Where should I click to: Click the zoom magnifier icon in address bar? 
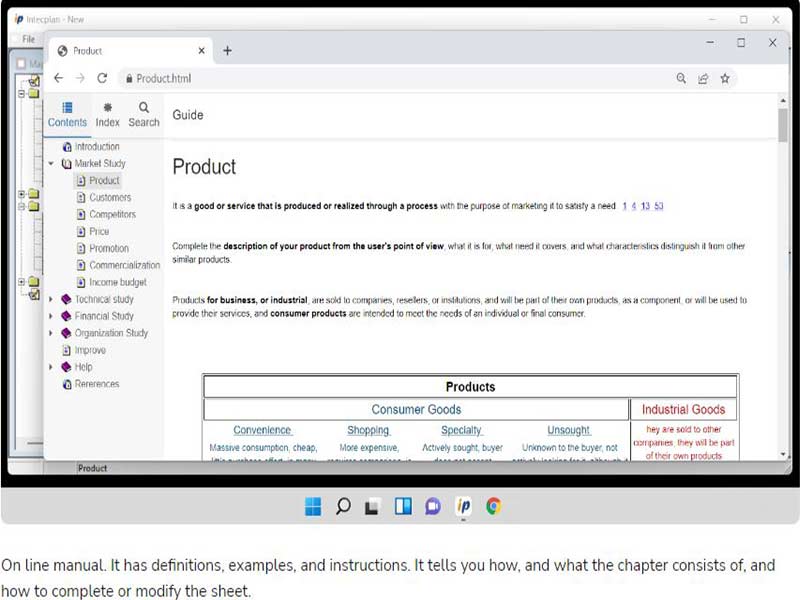[681, 79]
